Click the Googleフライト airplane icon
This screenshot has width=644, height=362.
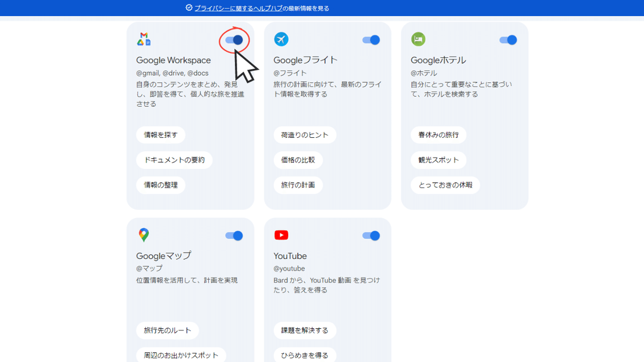point(281,39)
